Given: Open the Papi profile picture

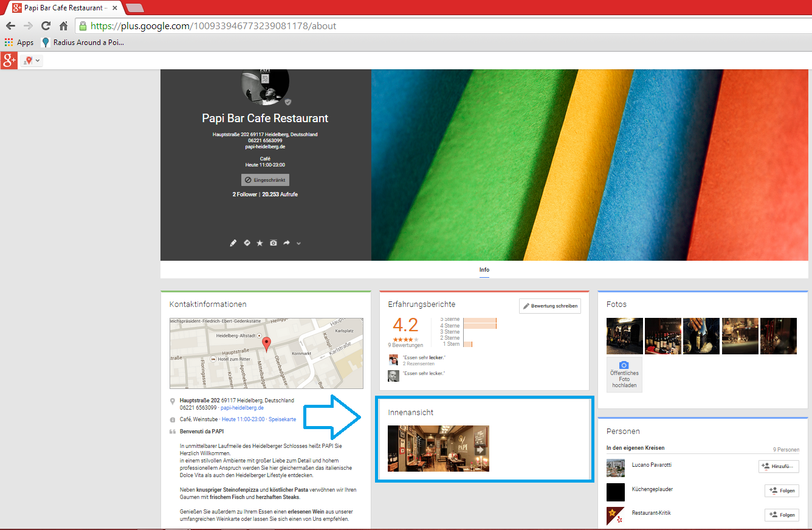Looking at the screenshot, I should pyautogui.click(x=265, y=88).
